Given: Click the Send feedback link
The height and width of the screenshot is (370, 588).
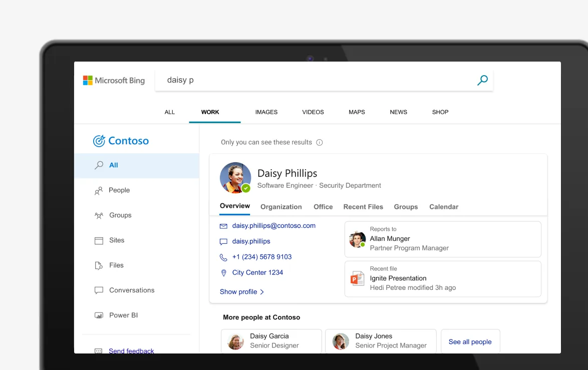Looking at the screenshot, I should (x=131, y=351).
